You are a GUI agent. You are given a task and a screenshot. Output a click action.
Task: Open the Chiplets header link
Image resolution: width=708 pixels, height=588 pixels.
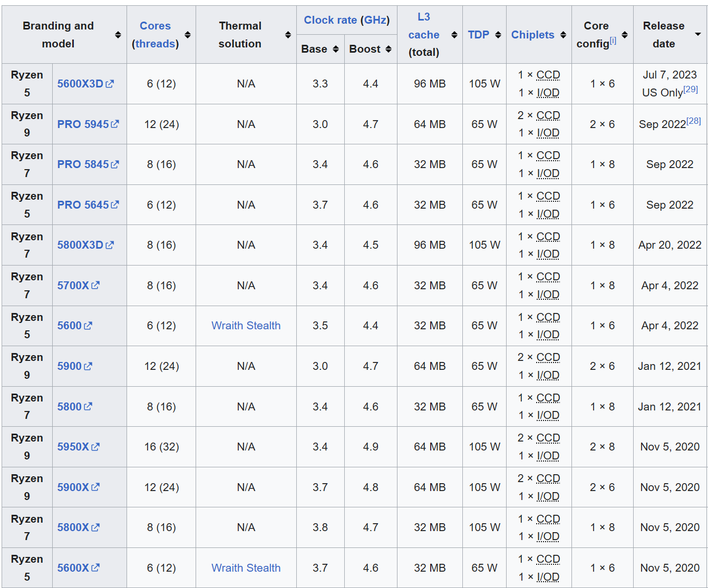tap(533, 35)
